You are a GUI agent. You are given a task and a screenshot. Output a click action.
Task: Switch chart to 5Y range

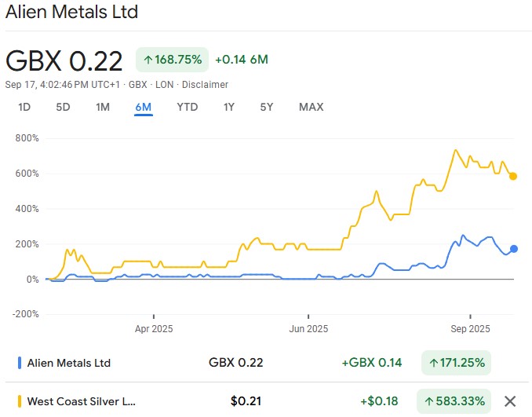(x=267, y=108)
